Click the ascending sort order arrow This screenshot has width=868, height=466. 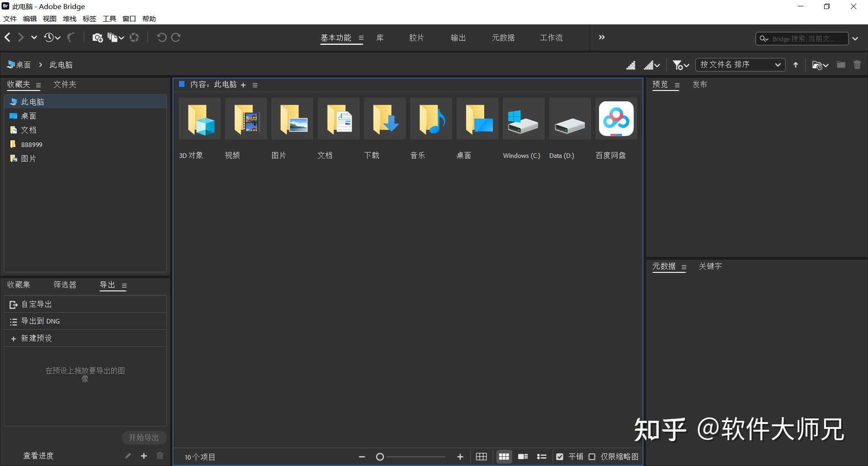coord(795,64)
